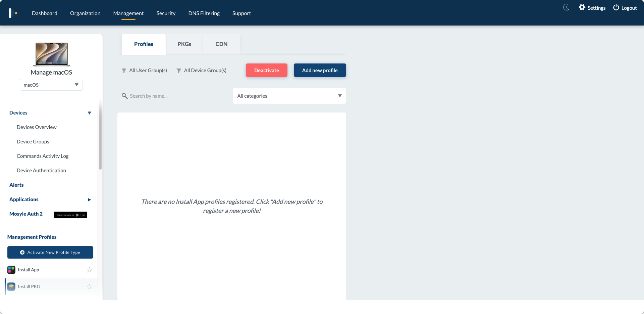Screen dimensions: 644x314
Task: Click the Management Profiles heading
Action: (x=32, y=237)
